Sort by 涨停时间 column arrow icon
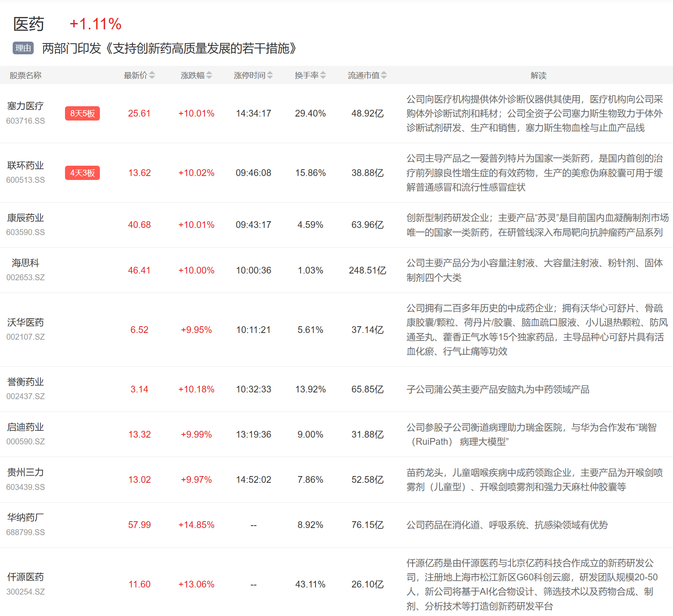673x616 pixels. tap(270, 75)
